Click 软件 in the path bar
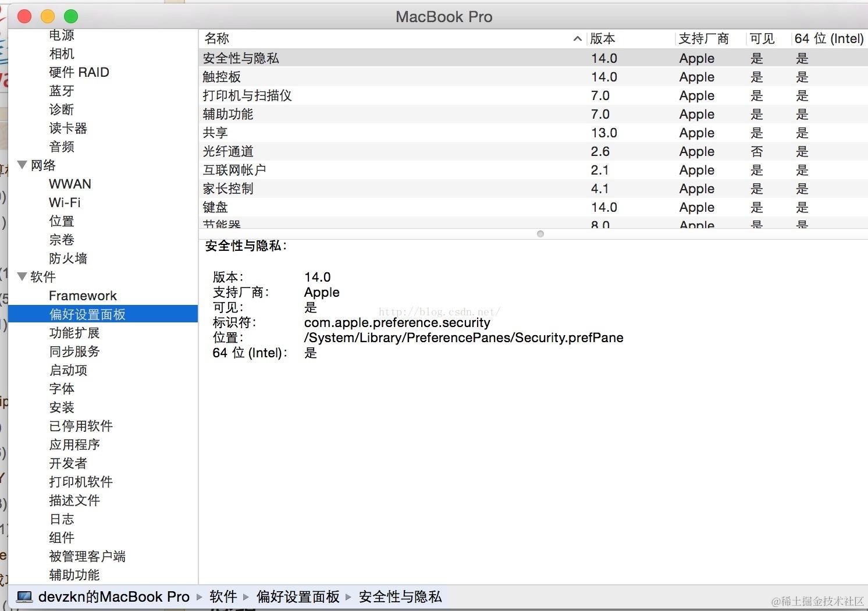 (223, 597)
